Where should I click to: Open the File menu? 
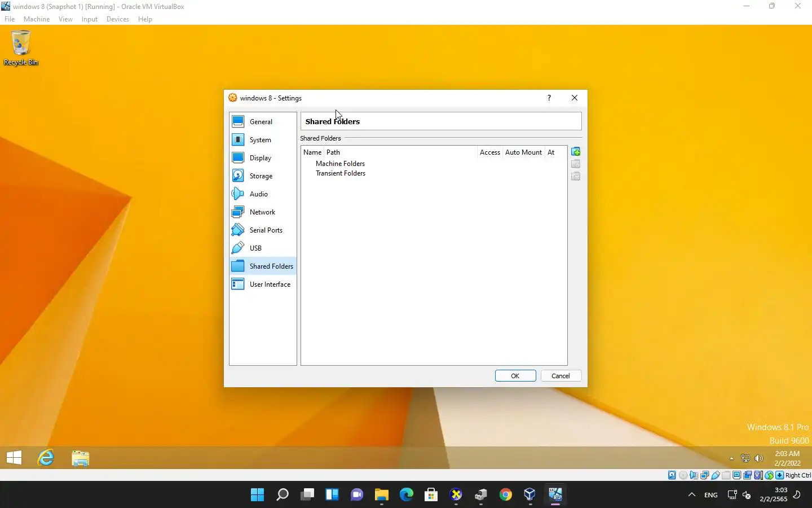(x=10, y=19)
